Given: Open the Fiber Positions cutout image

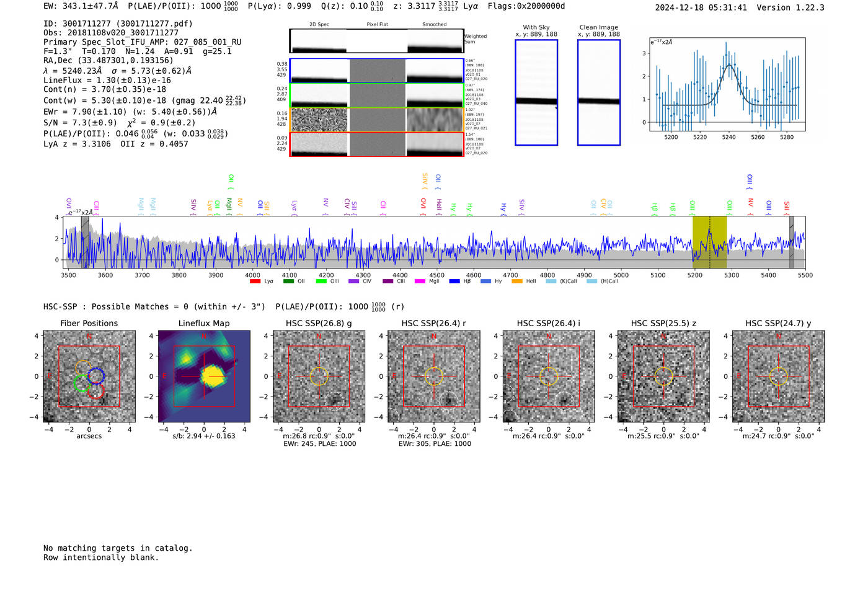Looking at the screenshot, I should point(89,376).
